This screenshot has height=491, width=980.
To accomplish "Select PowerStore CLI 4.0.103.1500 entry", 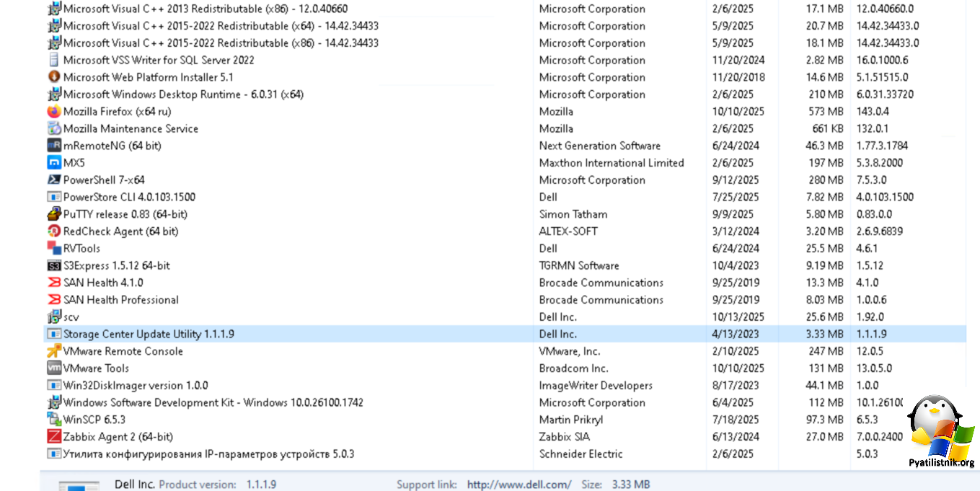I will click(x=129, y=198).
